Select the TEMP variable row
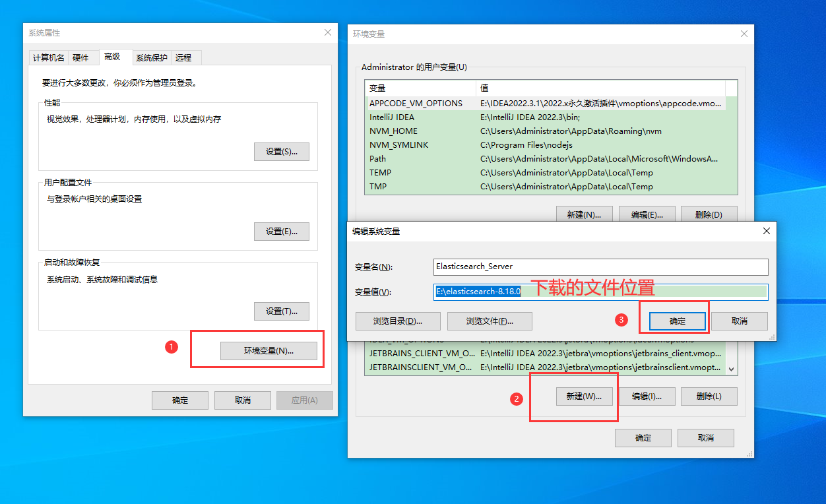This screenshot has height=504, width=826. [x=545, y=173]
